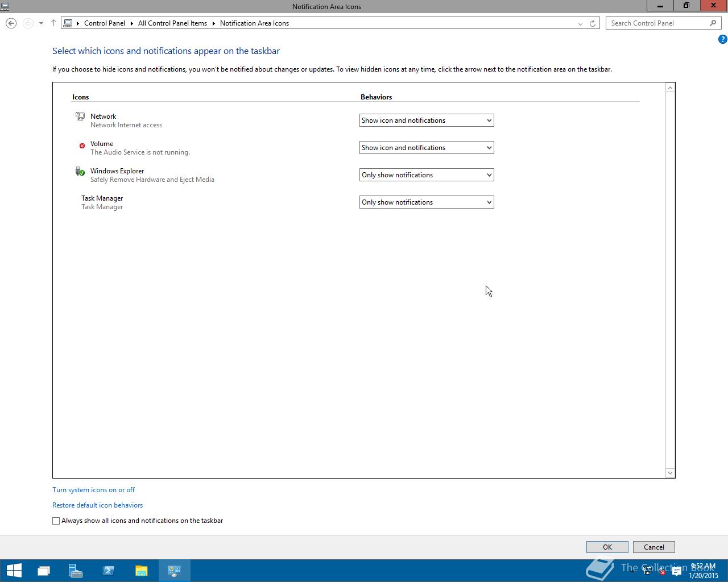Image resolution: width=728 pixels, height=582 pixels.
Task: Click the Control Panel taskbar button
Action: [175, 571]
